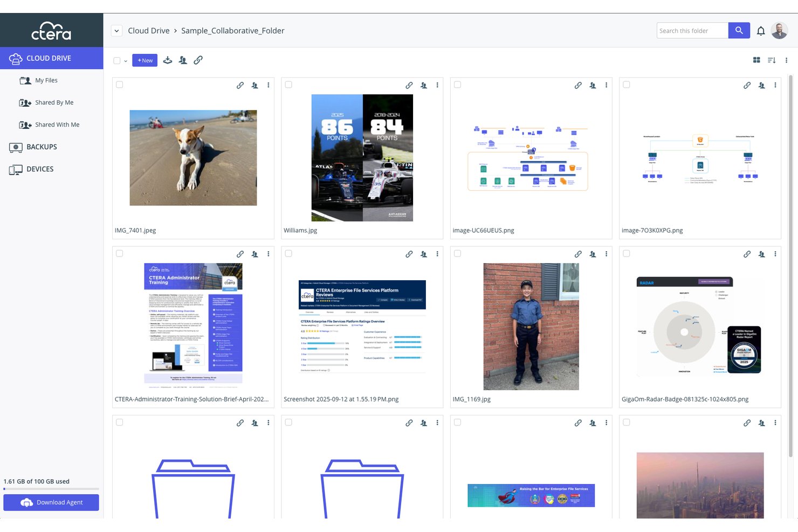Share IMG_7401.jpeg with users
The height and width of the screenshot is (532, 798).
click(x=254, y=85)
